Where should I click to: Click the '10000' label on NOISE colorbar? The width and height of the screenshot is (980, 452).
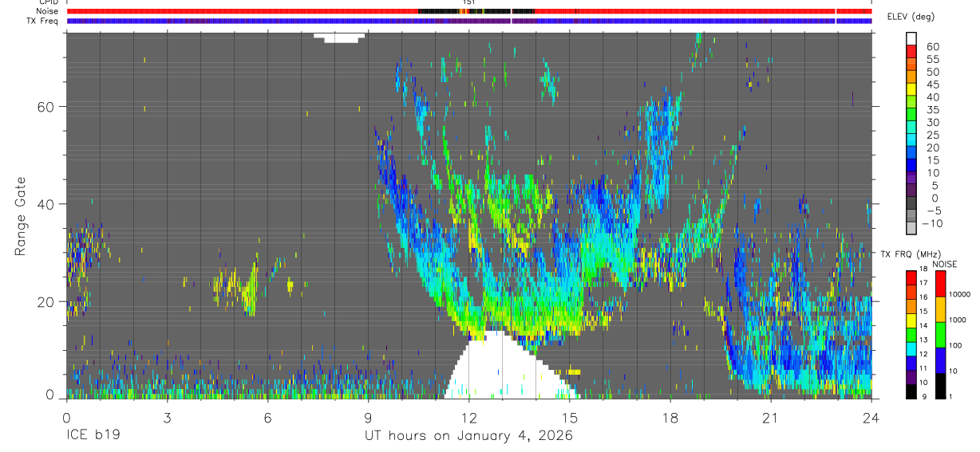tap(959, 295)
